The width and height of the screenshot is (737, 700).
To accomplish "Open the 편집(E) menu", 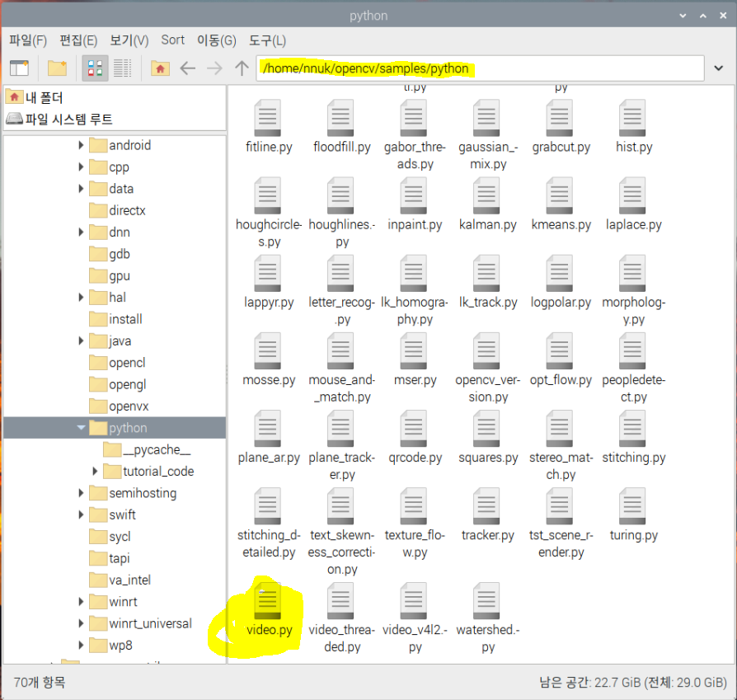I will (x=78, y=40).
